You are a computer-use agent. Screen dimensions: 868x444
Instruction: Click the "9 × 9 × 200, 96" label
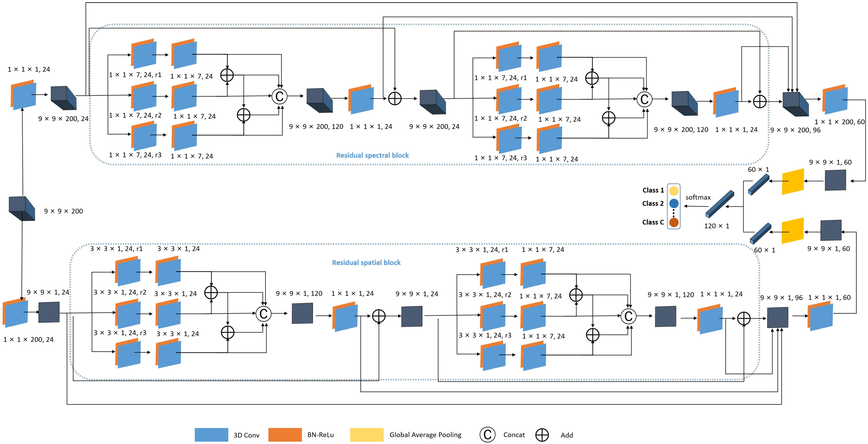[795, 130]
